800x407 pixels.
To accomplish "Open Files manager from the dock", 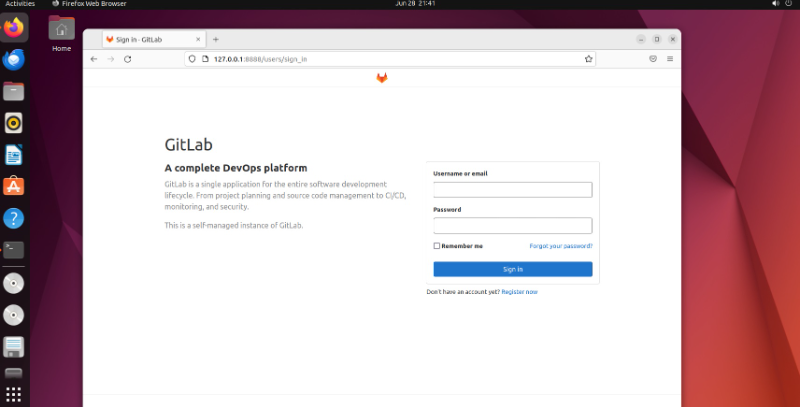I will tap(14, 92).
